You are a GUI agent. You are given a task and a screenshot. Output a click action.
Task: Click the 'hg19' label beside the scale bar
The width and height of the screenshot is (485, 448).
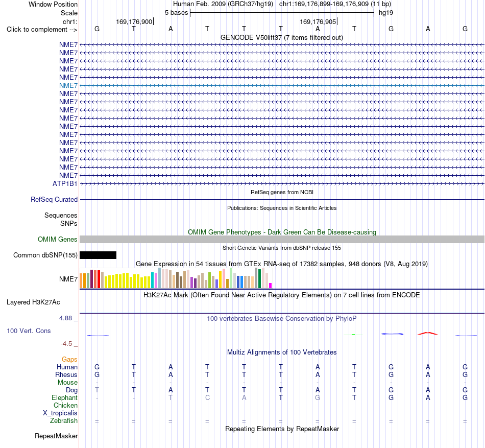[386, 13]
